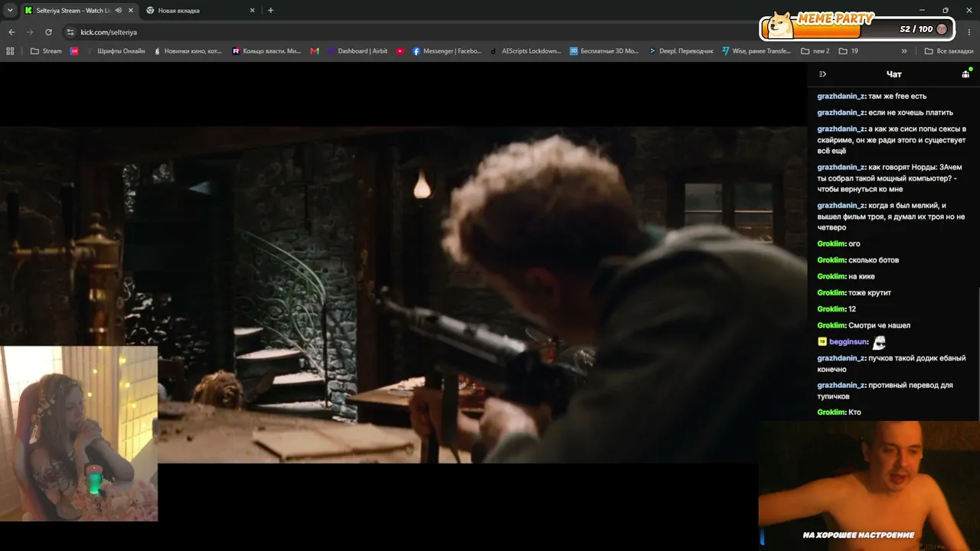Open the Messenger Facebook bookmark
The height and width of the screenshot is (551, 980).
(447, 51)
